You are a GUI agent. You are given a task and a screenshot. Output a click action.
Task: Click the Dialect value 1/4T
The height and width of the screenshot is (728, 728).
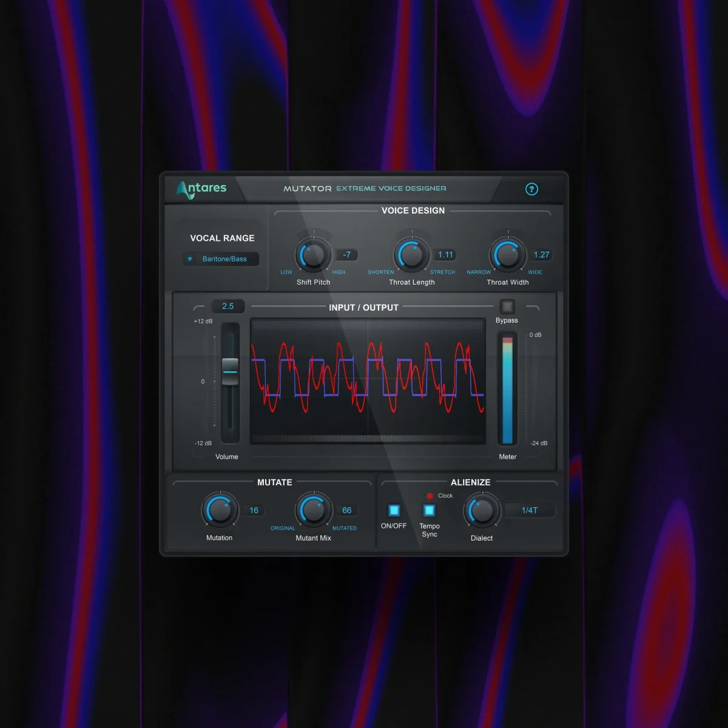(x=530, y=510)
